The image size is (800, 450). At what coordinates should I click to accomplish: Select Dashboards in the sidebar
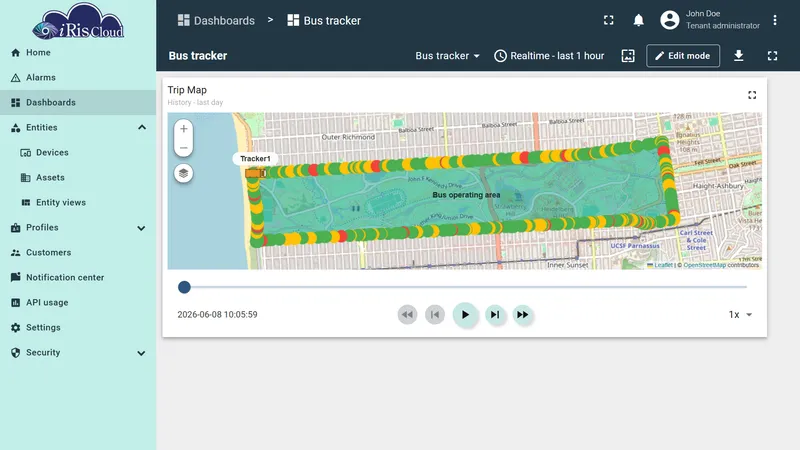tap(78, 103)
